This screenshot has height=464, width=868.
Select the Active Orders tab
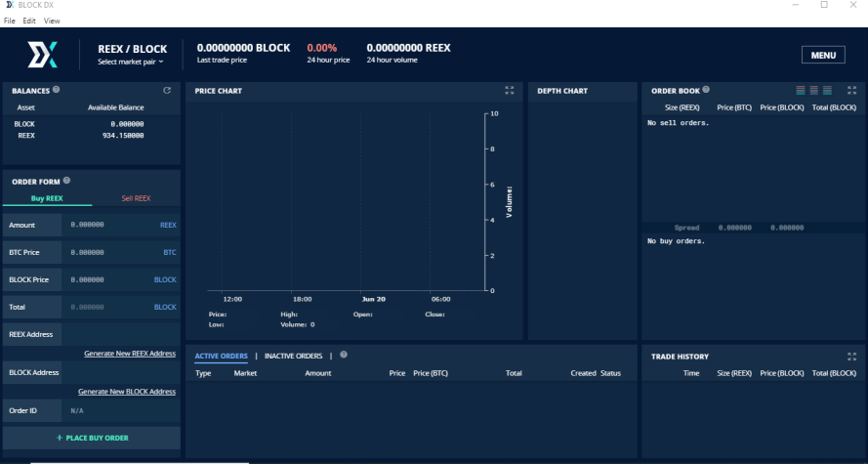[x=221, y=356]
